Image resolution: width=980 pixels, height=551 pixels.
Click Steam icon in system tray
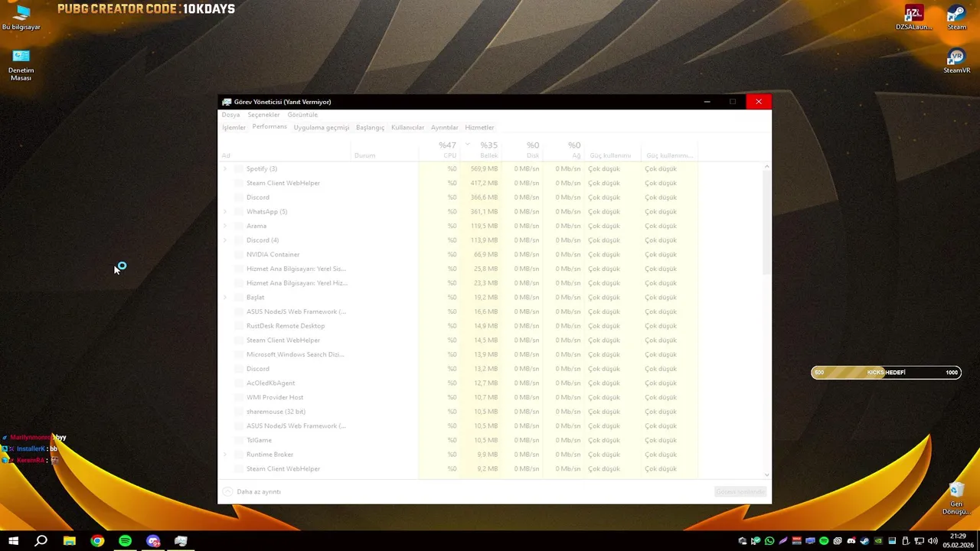click(x=864, y=541)
